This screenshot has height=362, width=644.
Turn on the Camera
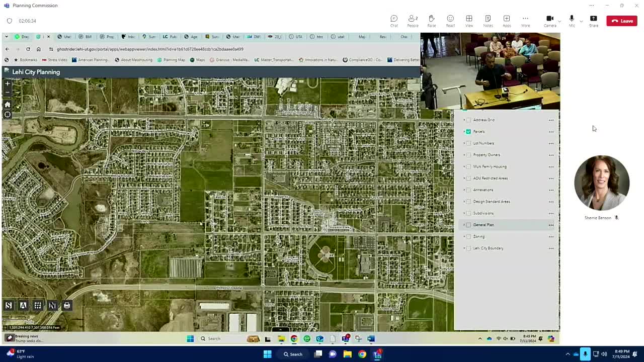tap(550, 21)
